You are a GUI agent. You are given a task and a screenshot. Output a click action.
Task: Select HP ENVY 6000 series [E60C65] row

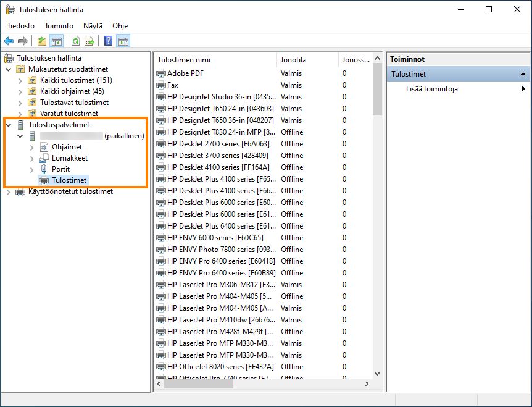coord(264,238)
